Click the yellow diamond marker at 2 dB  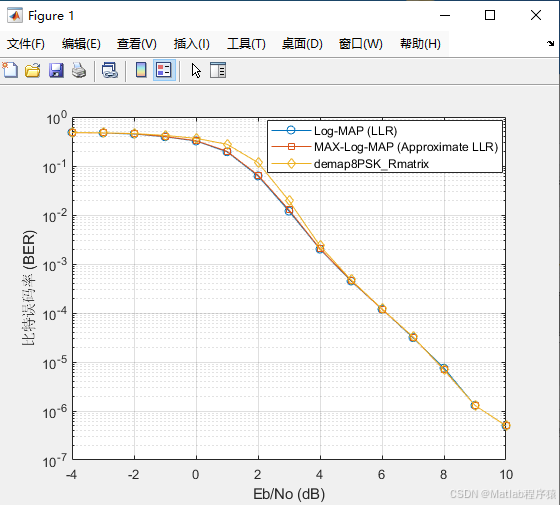click(x=258, y=163)
